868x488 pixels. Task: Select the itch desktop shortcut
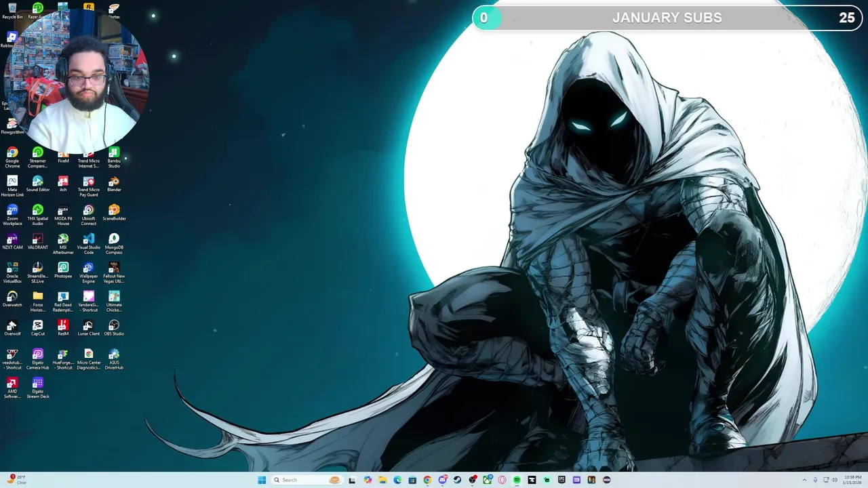63,184
